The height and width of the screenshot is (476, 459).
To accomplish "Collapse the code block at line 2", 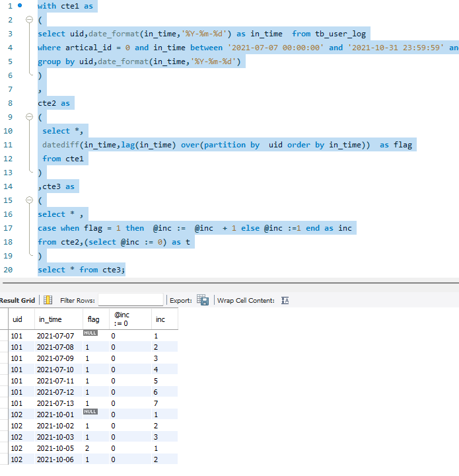I will [x=30, y=19].
